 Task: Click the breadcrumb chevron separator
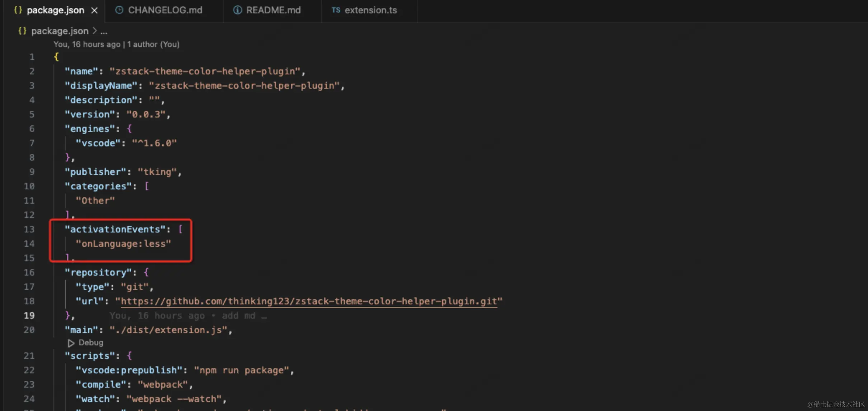click(x=95, y=31)
